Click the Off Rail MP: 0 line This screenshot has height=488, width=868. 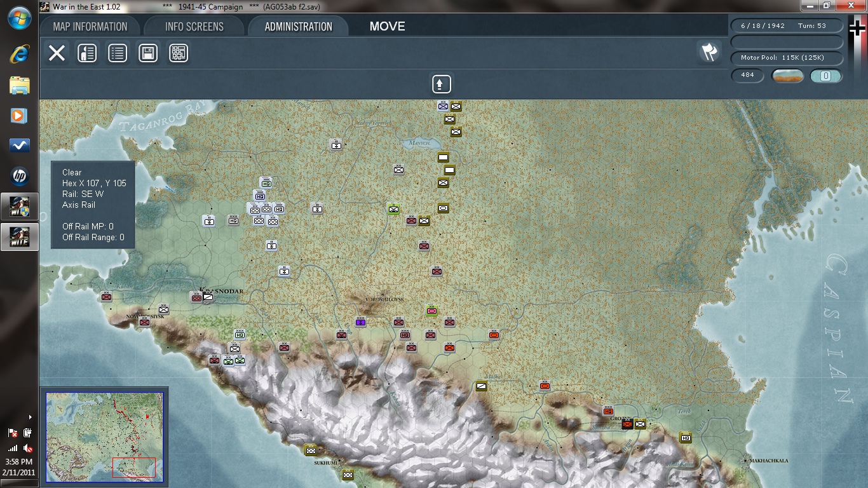coord(88,226)
